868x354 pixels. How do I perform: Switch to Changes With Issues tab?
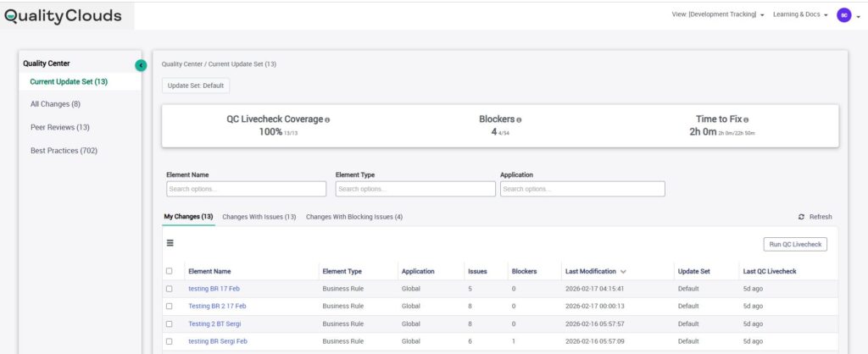259,217
